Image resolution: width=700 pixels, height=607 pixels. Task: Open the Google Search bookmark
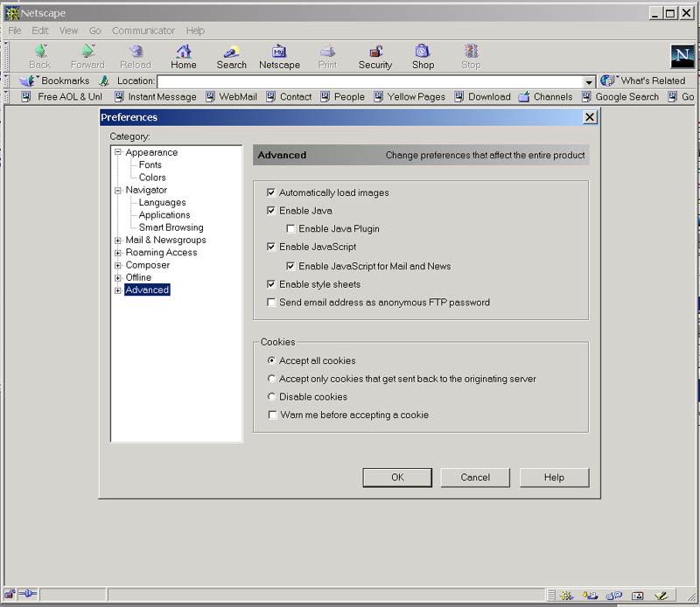pyautogui.click(x=620, y=97)
